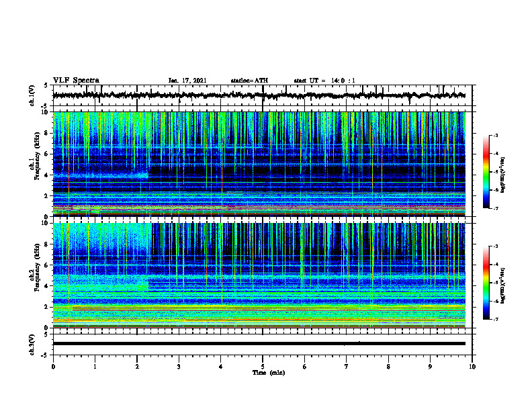Click the ch.1 voltage waveform trace
Viewport: 532px width, 411px height.
(259, 95)
